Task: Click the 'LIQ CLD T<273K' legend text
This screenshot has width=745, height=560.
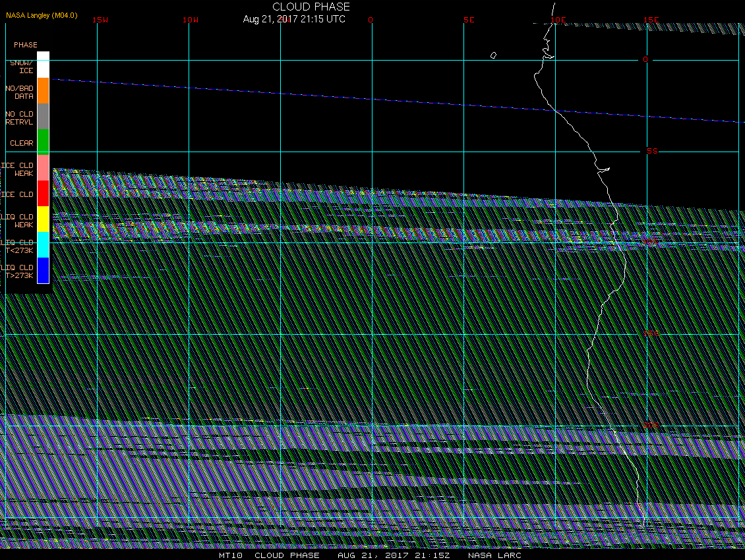Action: coord(18,246)
